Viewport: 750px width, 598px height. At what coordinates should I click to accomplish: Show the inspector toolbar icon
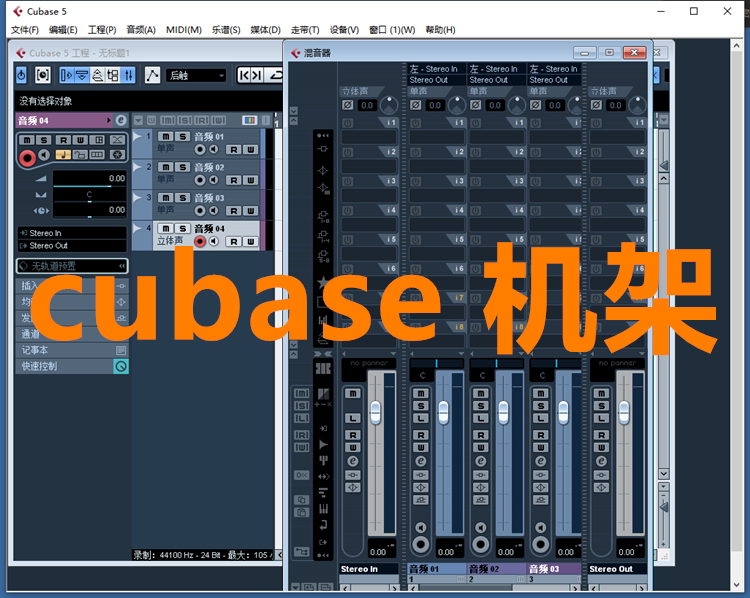(67, 75)
